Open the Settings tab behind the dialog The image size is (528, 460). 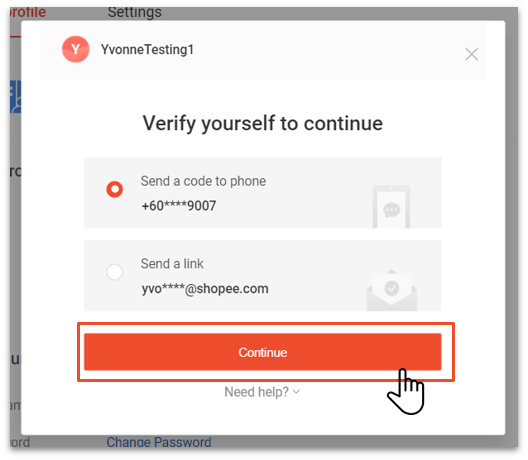pyautogui.click(x=135, y=12)
